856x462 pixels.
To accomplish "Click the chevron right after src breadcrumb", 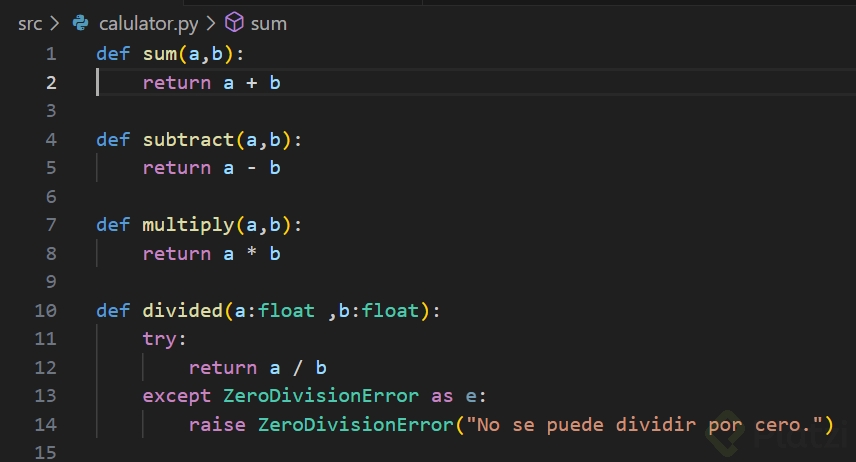I will click(56, 23).
